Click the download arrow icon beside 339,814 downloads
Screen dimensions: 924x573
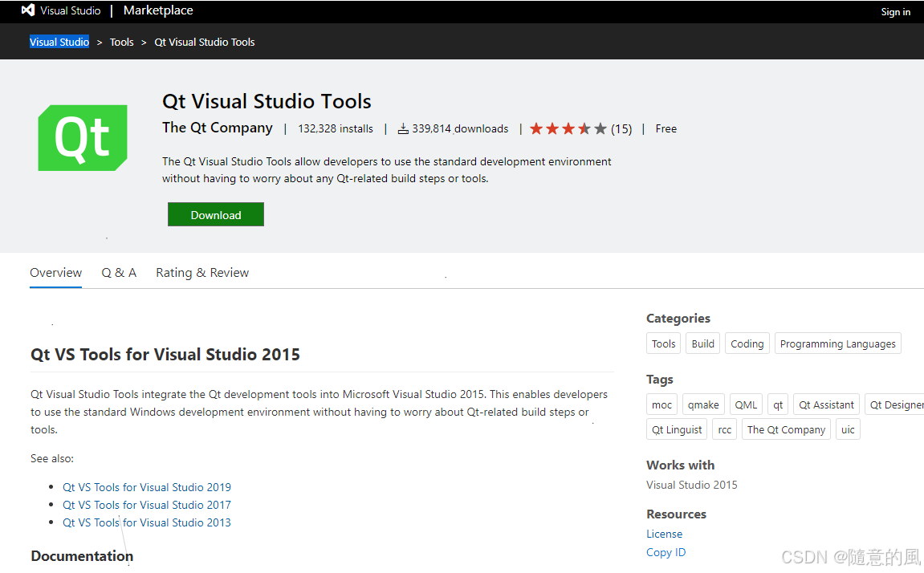pos(403,129)
